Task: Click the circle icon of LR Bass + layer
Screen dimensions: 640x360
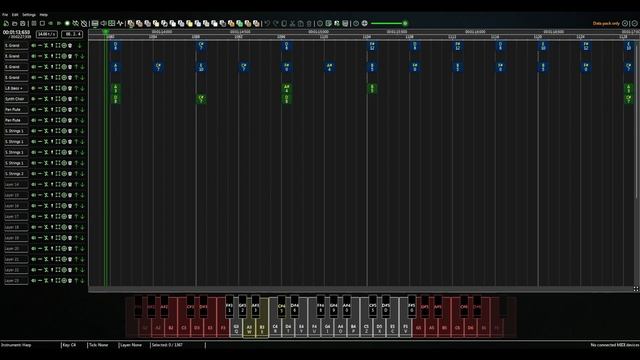Action: pos(64,88)
